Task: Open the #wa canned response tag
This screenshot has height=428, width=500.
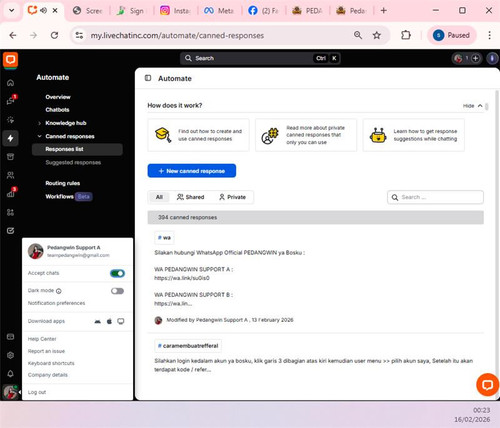Action: point(164,238)
